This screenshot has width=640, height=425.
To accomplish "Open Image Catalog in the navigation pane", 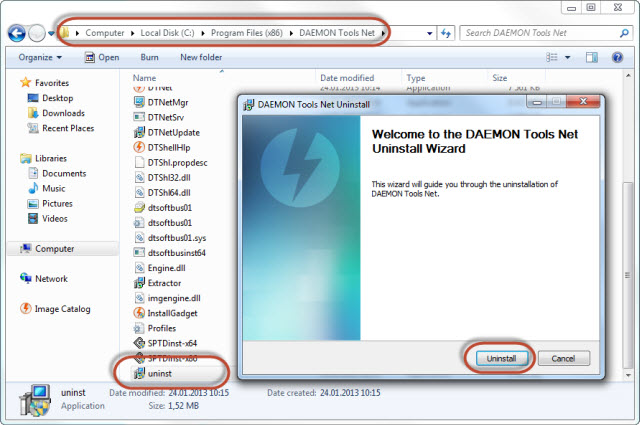I will tap(55, 309).
